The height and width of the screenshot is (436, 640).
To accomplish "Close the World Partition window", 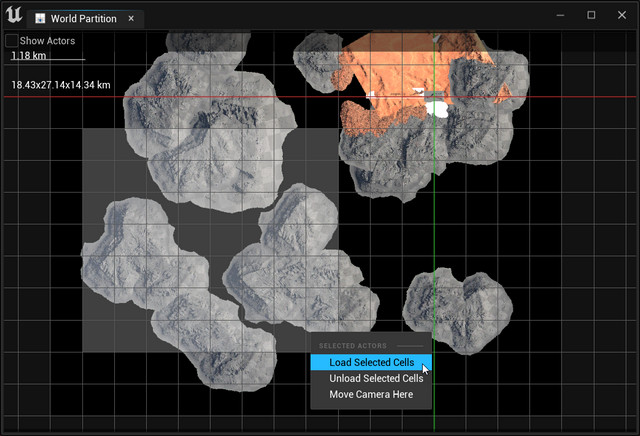I will pyautogui.click(x=622, y=15).
